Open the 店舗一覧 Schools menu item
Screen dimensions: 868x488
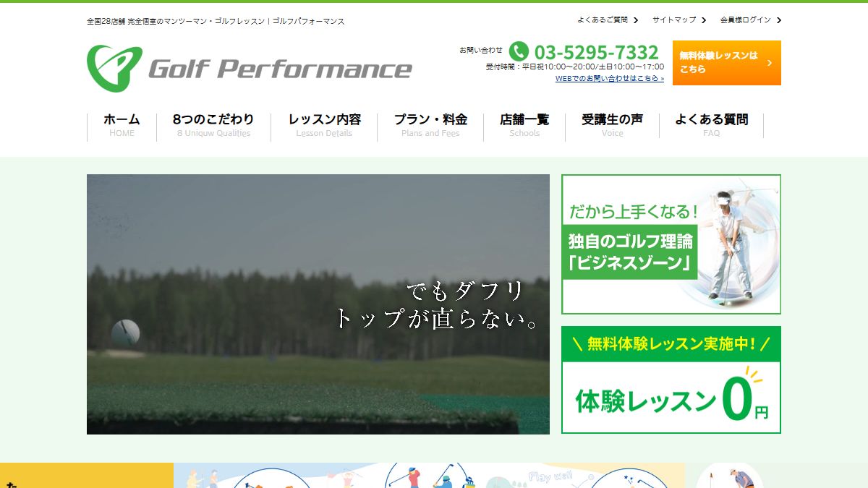524,125
